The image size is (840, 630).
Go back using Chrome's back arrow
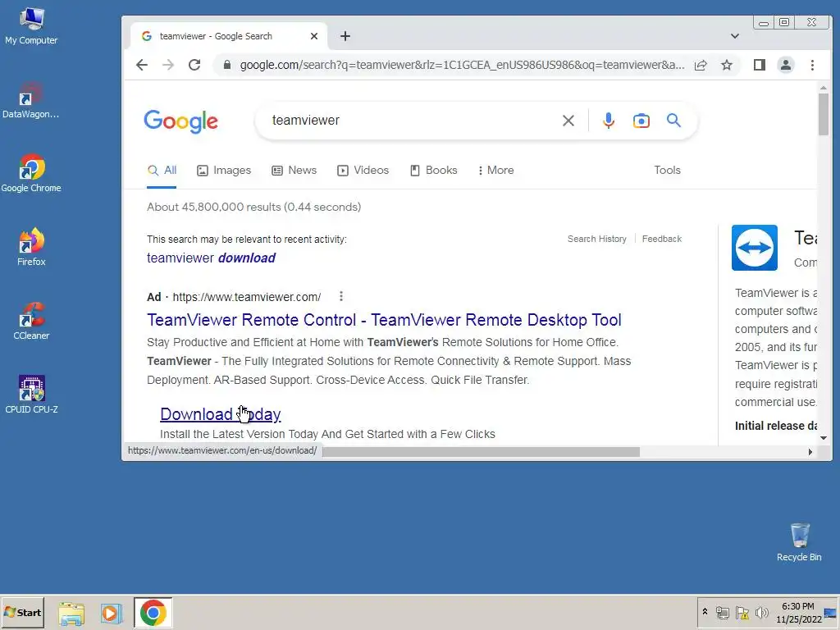pos(141,65)
